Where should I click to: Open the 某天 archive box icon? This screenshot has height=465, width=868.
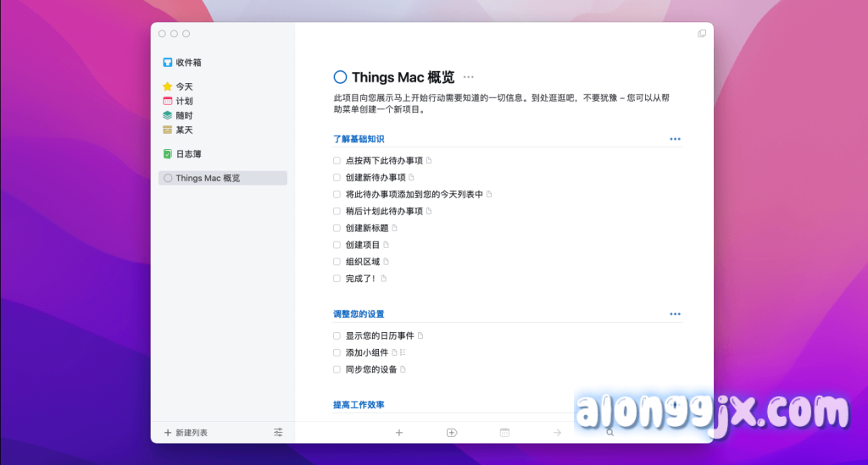point(168,130)
